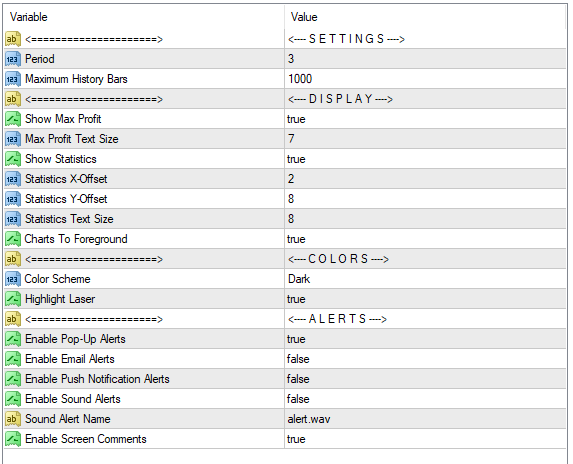Select the Enable Pop-Up Alerts row label

(75, 339)
